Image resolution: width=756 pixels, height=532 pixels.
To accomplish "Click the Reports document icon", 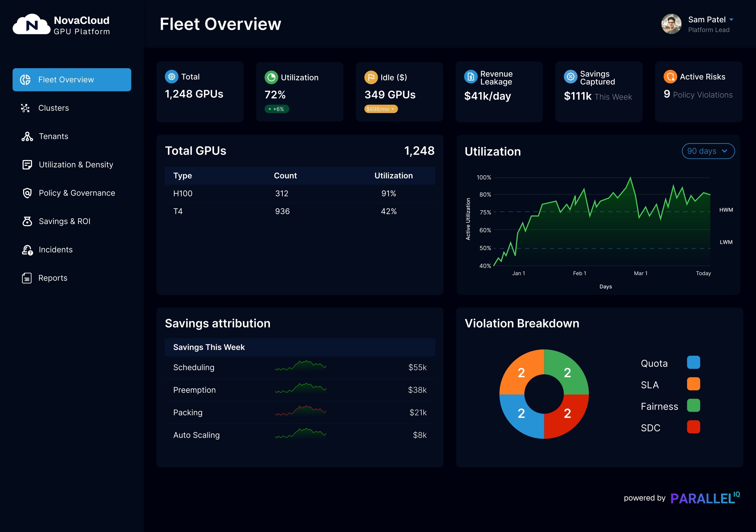I will point(27,278).
